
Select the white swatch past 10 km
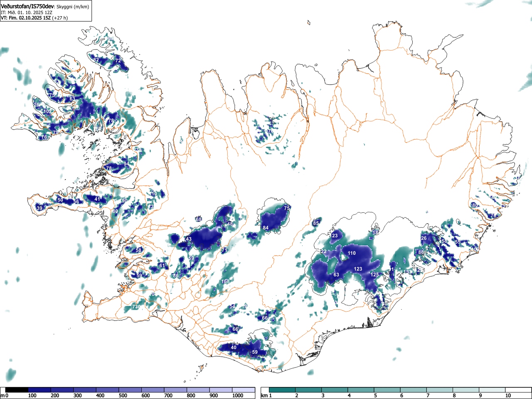pos(518,390)
